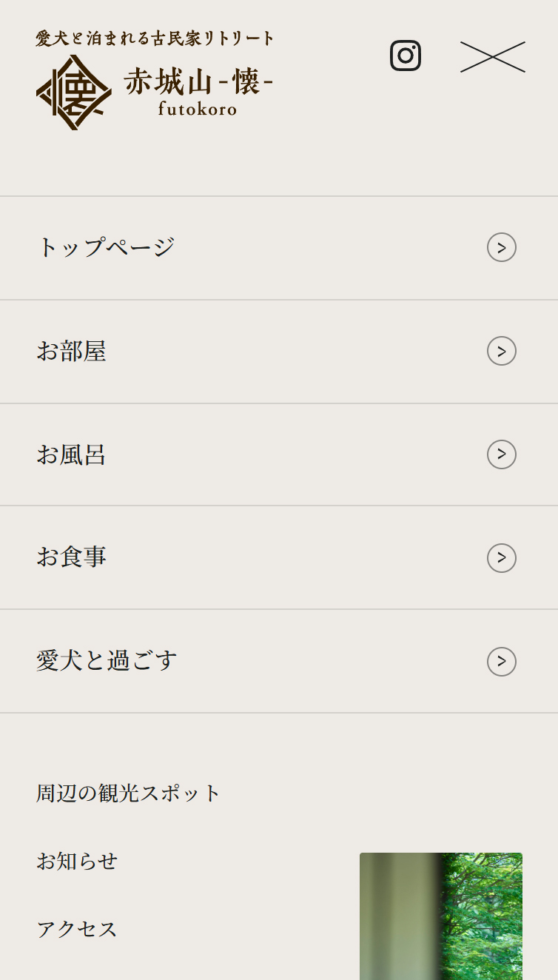Close the menu with the X icon
The width and height of the screenshot is (558, 980).
point(493,57)
